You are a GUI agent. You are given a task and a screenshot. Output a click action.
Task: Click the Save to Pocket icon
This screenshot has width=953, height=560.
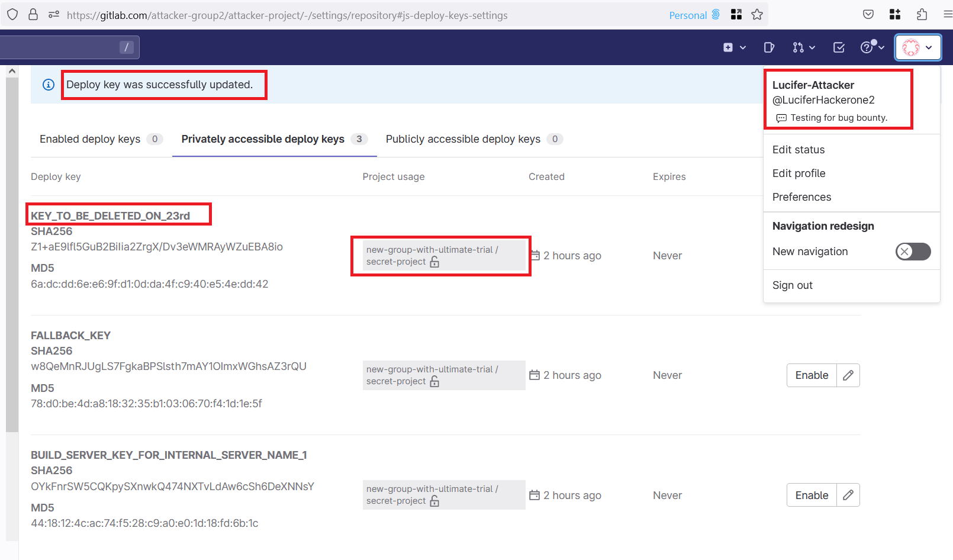(x=868, y=15)
